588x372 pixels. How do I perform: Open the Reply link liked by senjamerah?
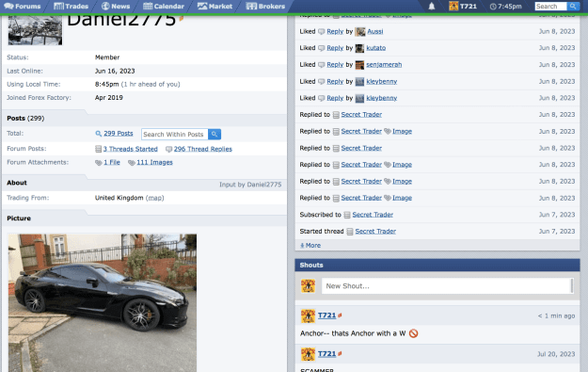(x=335, y=65)
